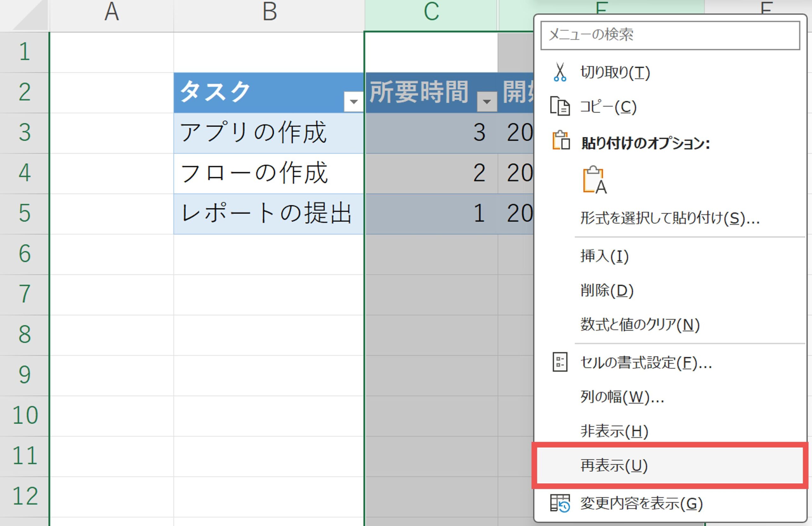Click in the メニューの検索 search box
Screen dimensions: 812x526
[670, 35]
